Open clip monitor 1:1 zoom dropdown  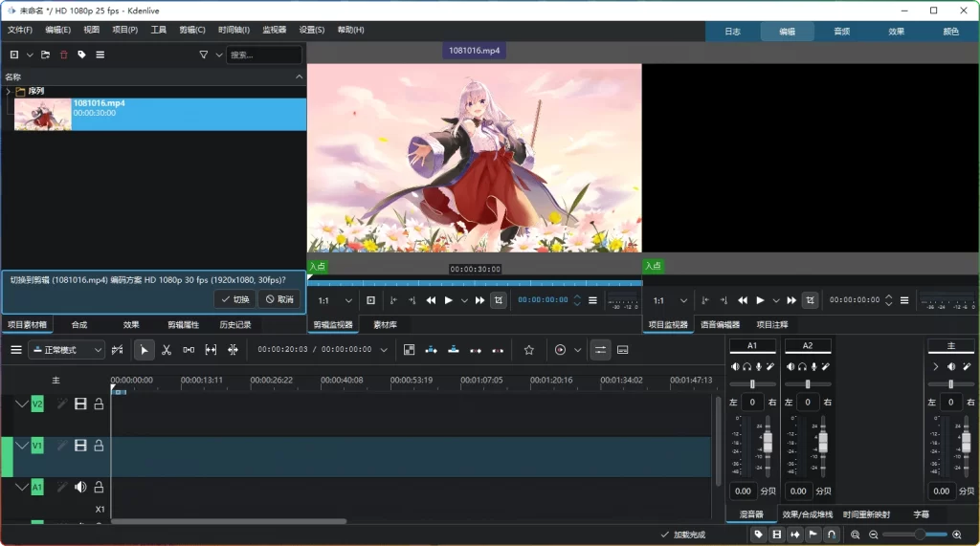[336, 300]
